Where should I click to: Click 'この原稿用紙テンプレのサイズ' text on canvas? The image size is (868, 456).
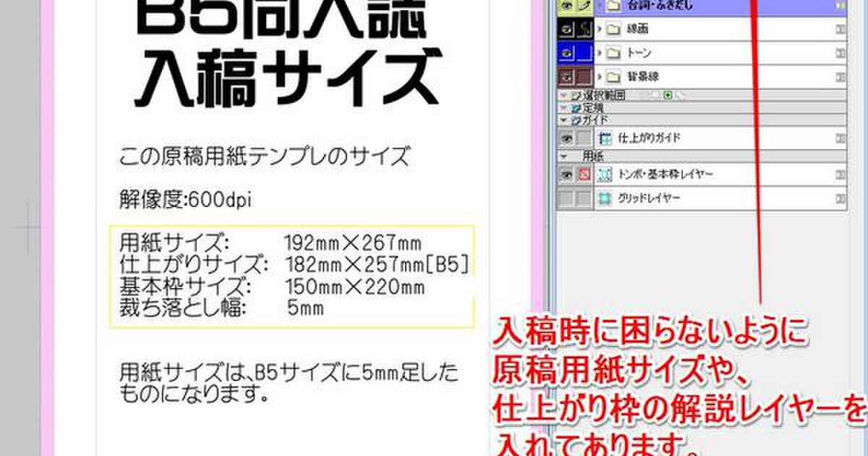265,155
